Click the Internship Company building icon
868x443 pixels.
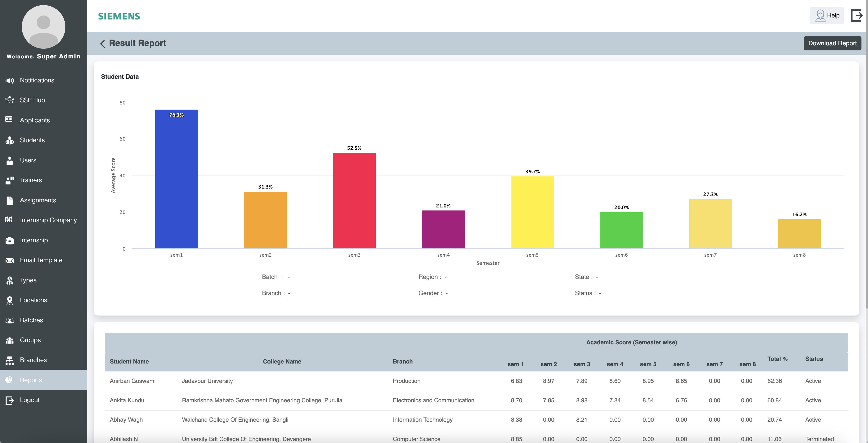pyautogui.click(x=9, y=220)
